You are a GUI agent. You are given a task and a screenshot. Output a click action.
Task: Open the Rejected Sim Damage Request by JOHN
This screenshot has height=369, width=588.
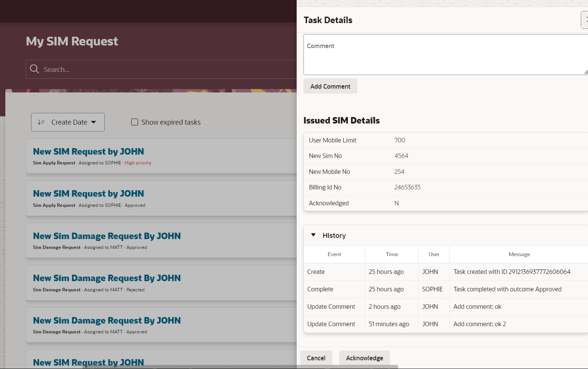pyautogui.click(x=107, y=278)
